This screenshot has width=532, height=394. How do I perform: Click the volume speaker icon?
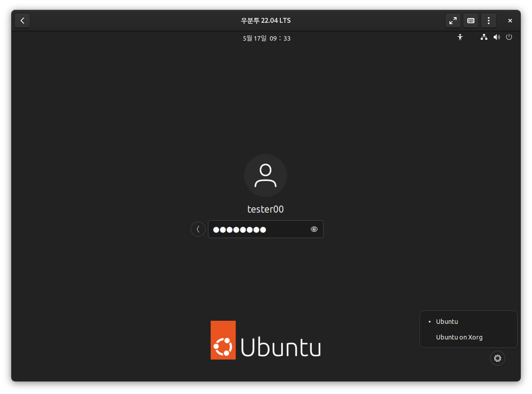click(x=497, y=38)
